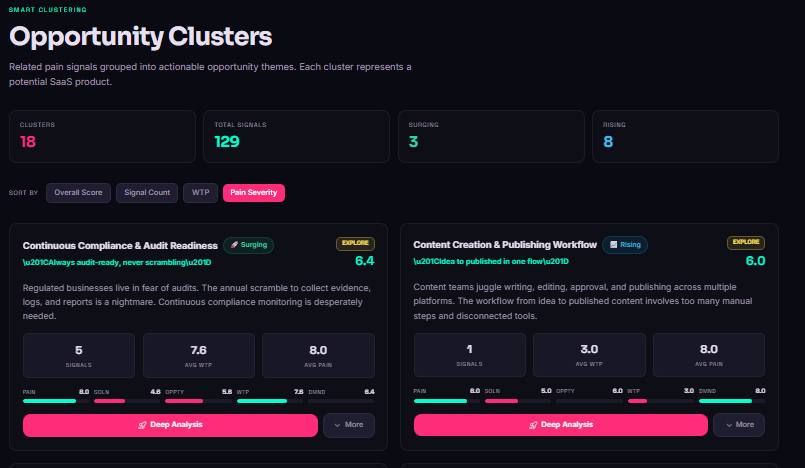This screenshot has width=805, height=468.
Task: Click the PAIN progress bar on Continuous Compliance card
Action: [56, 401]
